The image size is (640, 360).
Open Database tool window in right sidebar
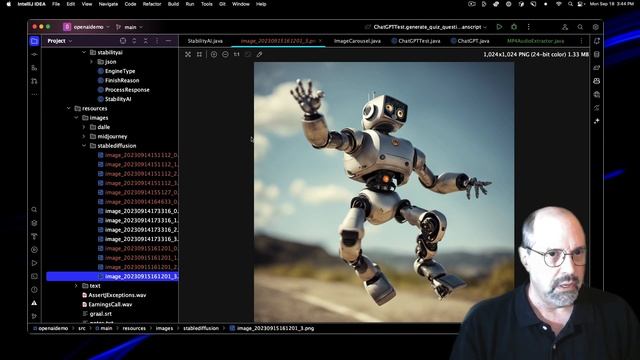click(x=597, y=54)
